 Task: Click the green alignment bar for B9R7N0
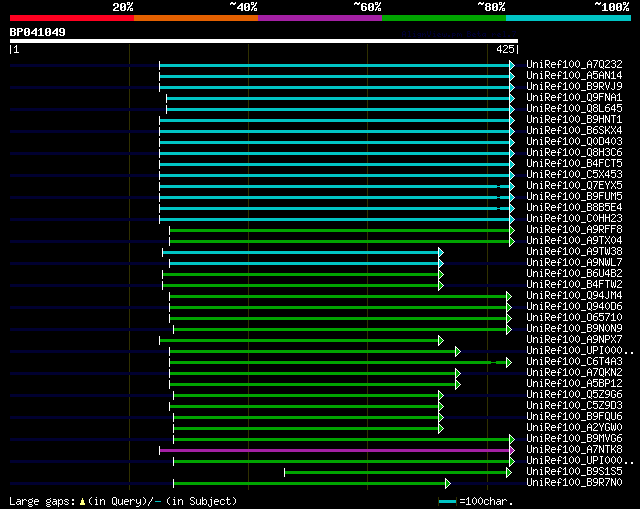pos(309,484)
